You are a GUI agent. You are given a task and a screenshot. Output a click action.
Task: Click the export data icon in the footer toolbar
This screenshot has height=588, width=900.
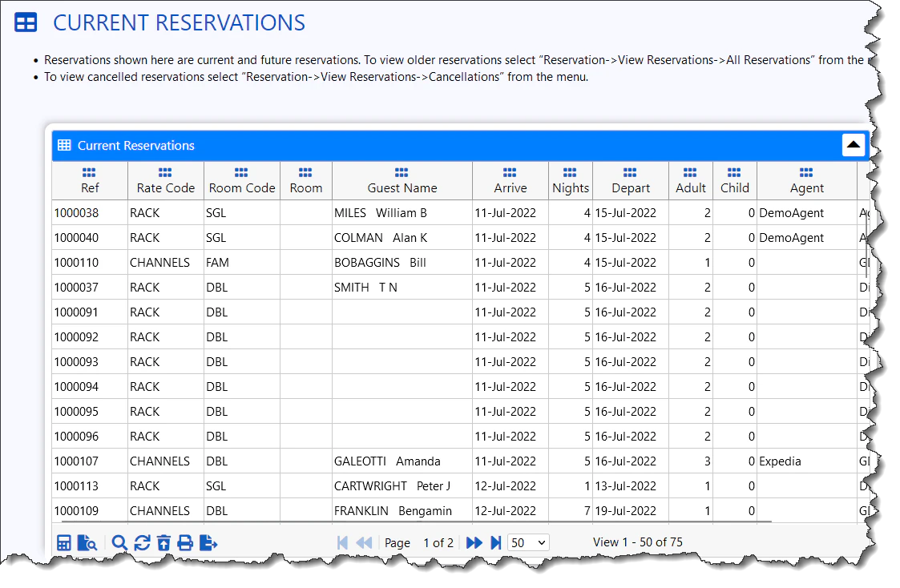[208, 542]
